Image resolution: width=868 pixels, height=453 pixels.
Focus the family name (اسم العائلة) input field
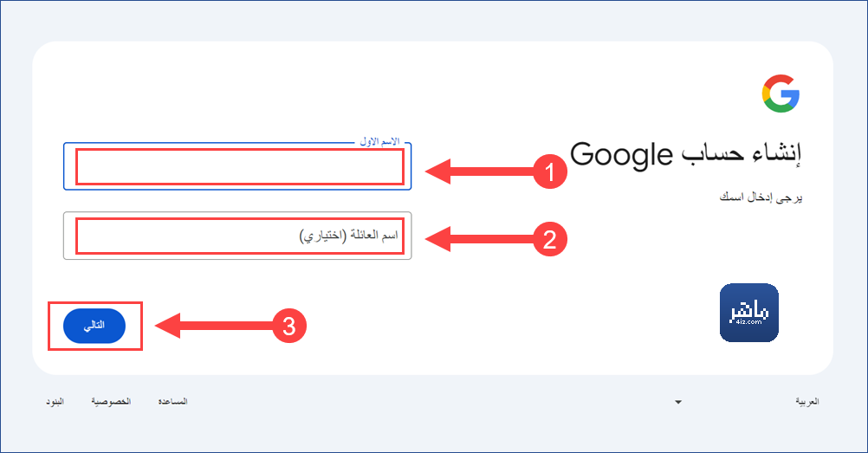click(237, 236)
